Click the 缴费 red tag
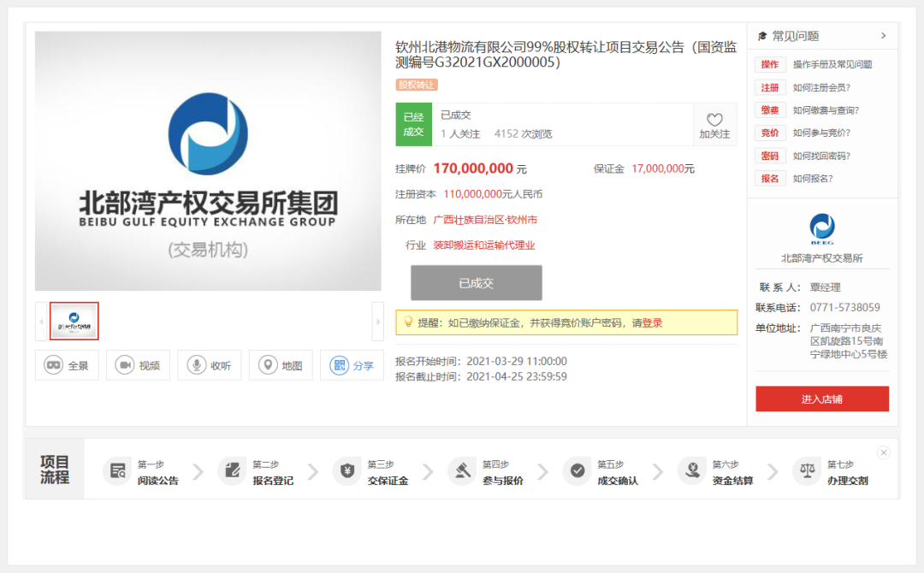 (x=770, y=110)
